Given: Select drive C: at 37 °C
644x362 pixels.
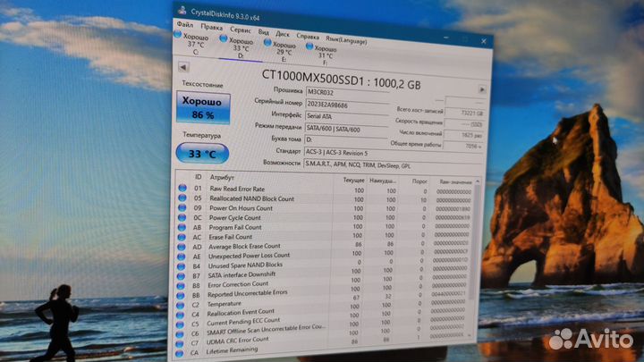Looking at the screenshot, I should click(192, 43).
